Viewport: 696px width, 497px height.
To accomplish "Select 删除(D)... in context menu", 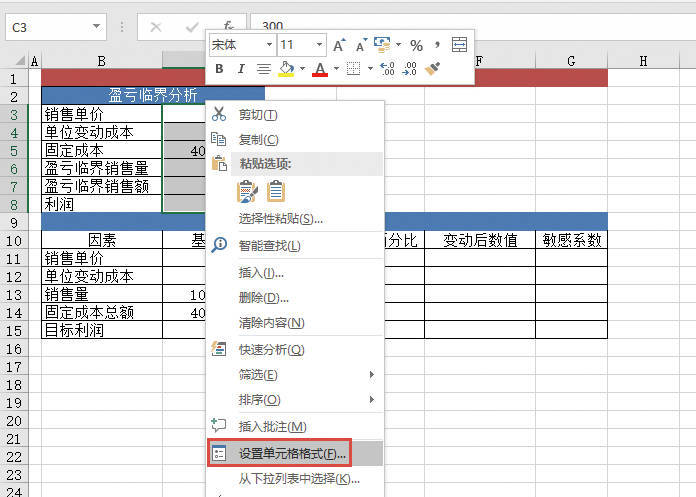I will 295,298.
